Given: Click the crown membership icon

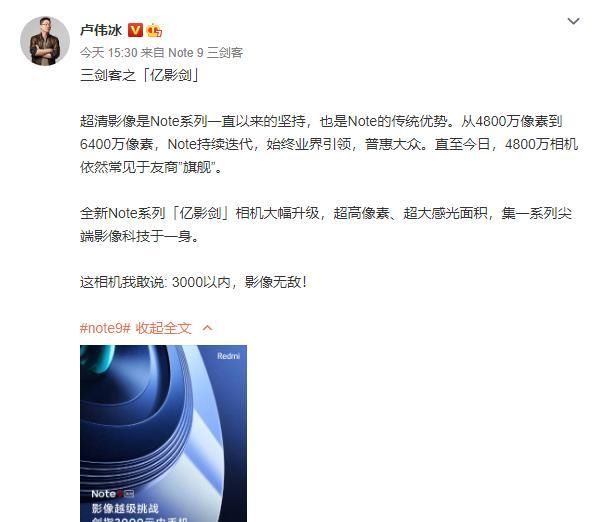Looking at the screenshot, I should click(x=154, y=30).
